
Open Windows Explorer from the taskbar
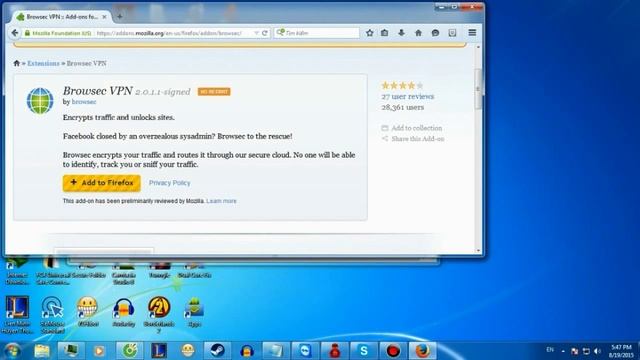pos(42,351)
